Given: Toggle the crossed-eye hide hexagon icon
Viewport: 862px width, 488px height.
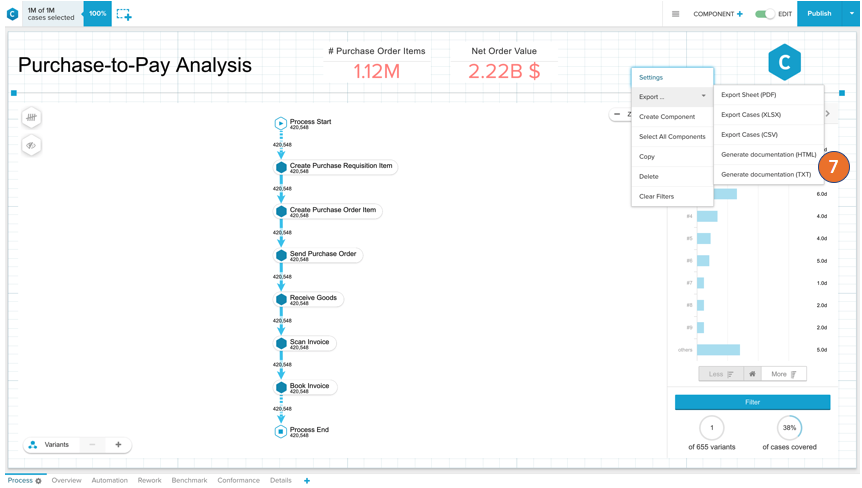Looking at the screenshot, I should 31,146.
